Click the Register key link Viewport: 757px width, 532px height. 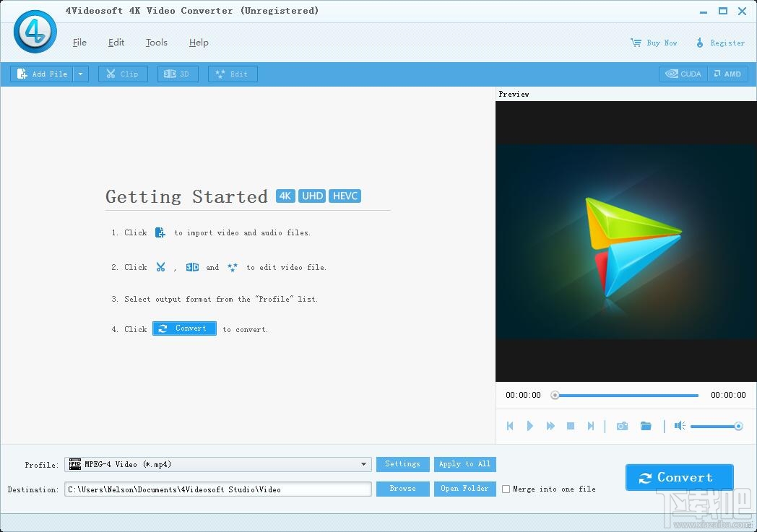(x=720, y=43)
